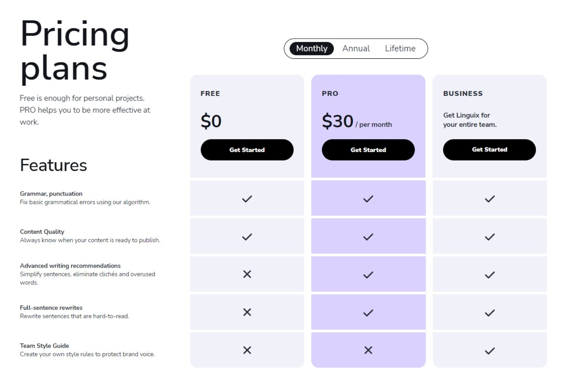Click the Content Quality feature heading
The height and width of the screenshot is (392, 570).
pyautogui.click(x=42, y=231)
